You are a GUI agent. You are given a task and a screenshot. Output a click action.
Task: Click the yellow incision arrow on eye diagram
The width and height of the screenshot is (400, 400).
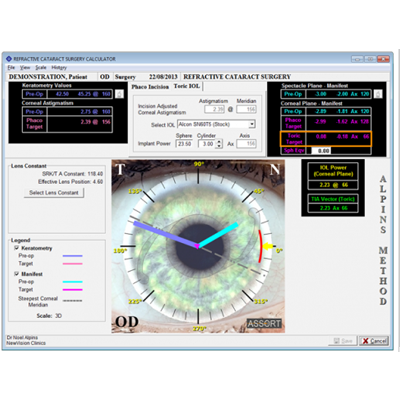click(267, 246)
